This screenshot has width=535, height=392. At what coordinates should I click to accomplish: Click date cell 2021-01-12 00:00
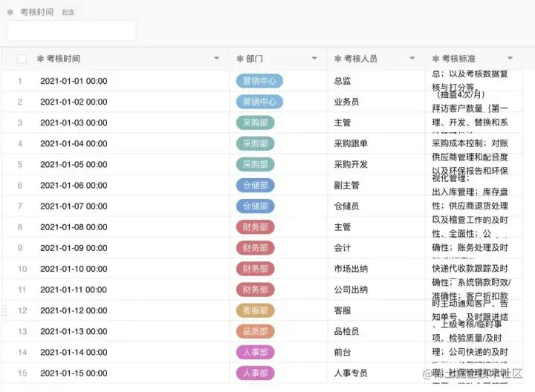(x=74, y=310)
